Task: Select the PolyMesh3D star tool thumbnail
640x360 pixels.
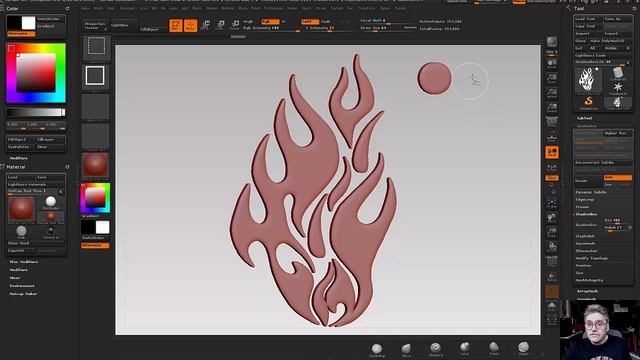Action: (x=618, y=88)
